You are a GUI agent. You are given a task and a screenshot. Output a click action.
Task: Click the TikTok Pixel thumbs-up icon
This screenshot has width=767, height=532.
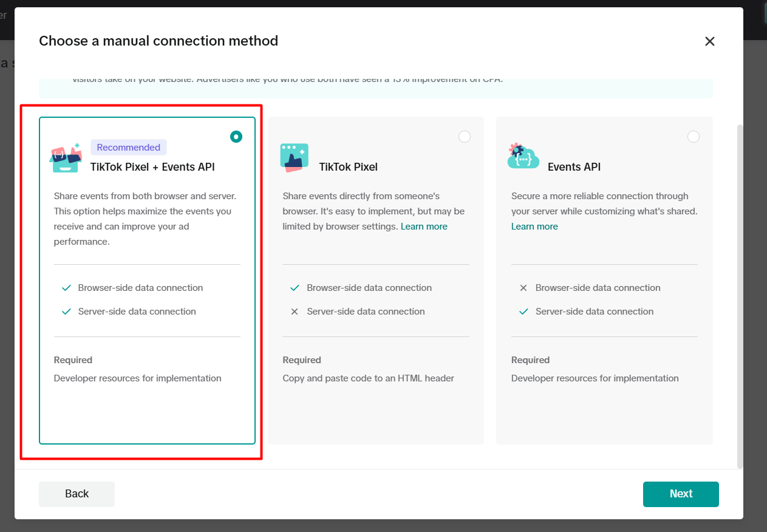point(294,158)
